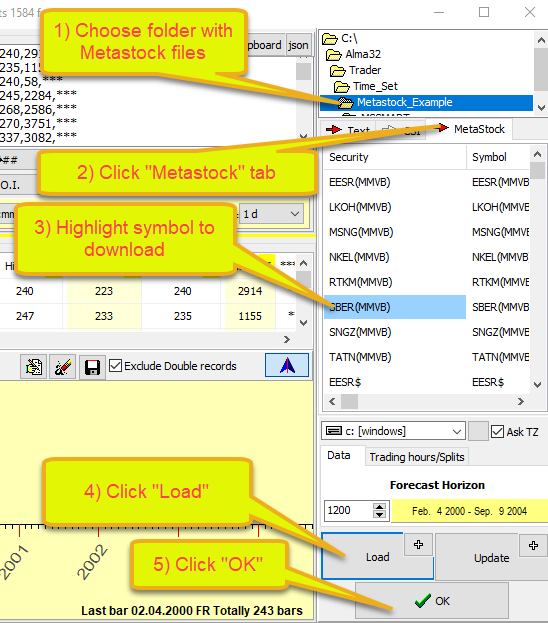Click the floppy disk save icon

click(x=92, y=366)
